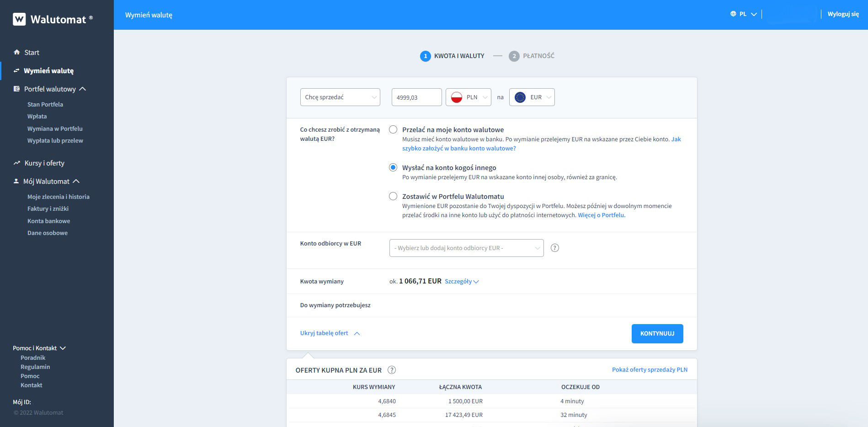Screen dimensions: 868x427
Task: Click offer amount 17 423,49 EUR
Action: point(464,415)
